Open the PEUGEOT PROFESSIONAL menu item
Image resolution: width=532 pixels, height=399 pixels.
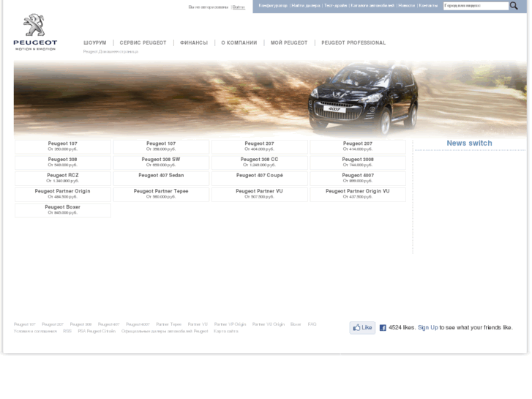[353, 42]
